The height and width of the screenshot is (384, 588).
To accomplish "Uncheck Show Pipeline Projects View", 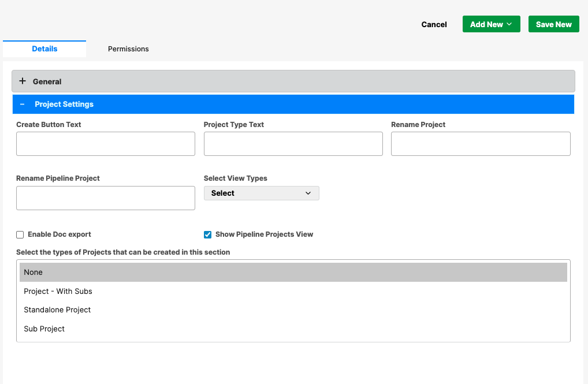I will coord(207,235).
